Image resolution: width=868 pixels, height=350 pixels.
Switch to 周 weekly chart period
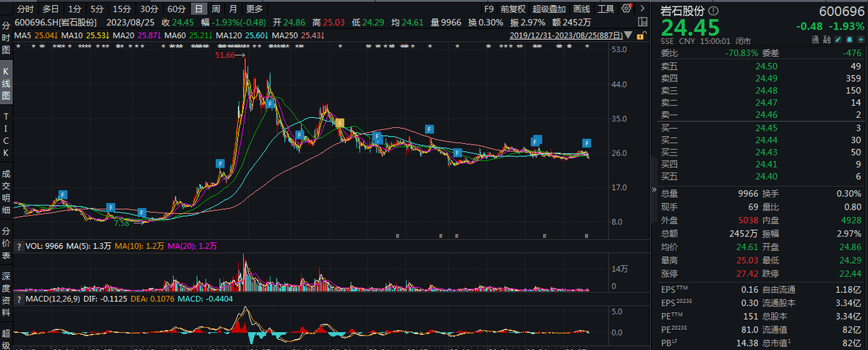[x=216, y=9]
